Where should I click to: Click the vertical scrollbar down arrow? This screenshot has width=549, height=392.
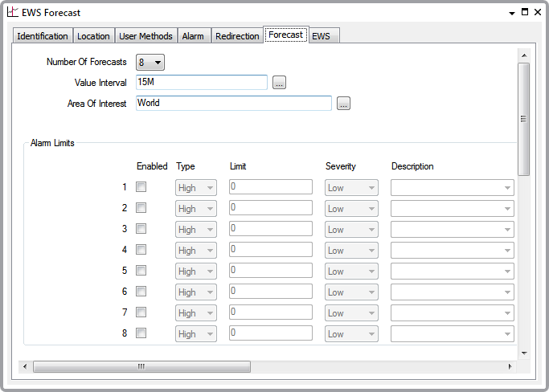[523, 353]
